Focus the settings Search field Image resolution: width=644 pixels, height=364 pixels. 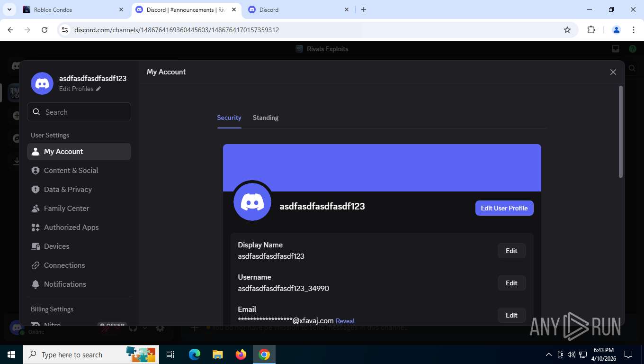coord(79,112)
